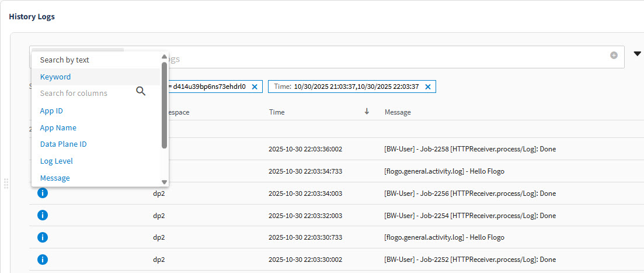
Task: Click info icon for Job-2254 log row
Action: click(42, 215)
